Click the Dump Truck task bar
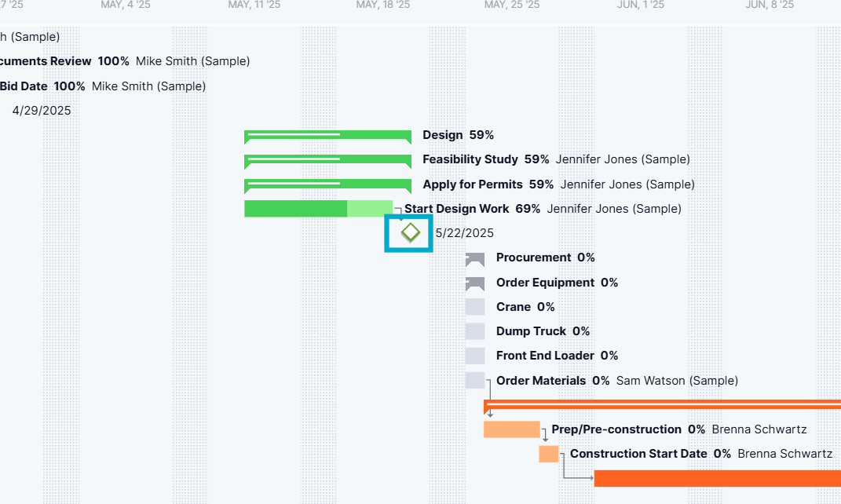841x504 pixels. [x=475, y=331]
